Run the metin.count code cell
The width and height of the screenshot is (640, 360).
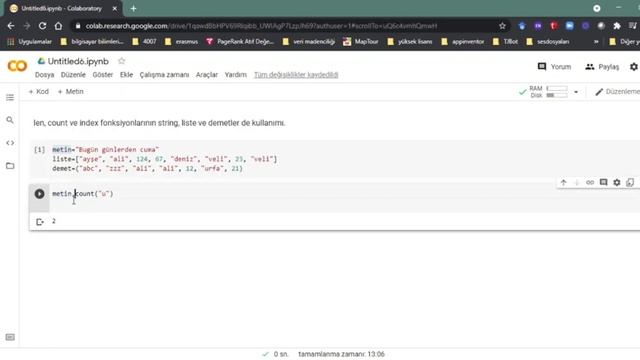click(x=39, y=194)
